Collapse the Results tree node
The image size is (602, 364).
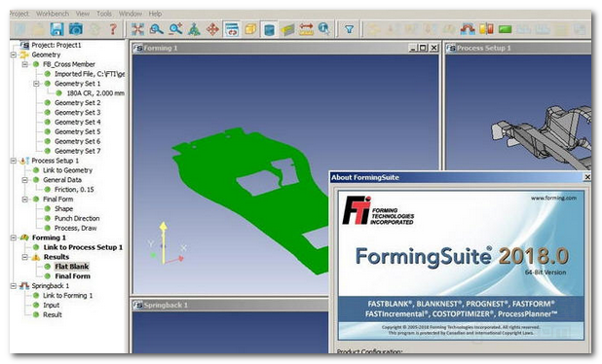[x=25, y=257]
